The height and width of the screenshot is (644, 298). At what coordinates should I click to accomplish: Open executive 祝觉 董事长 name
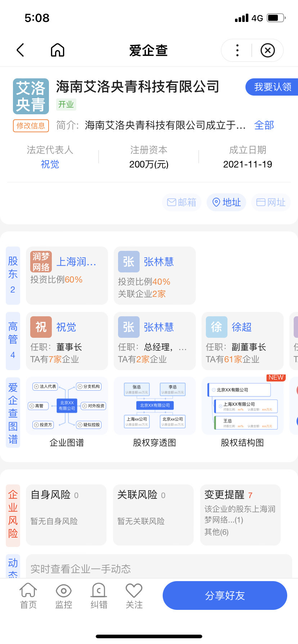pyautogui.click(x=66, y=327)
